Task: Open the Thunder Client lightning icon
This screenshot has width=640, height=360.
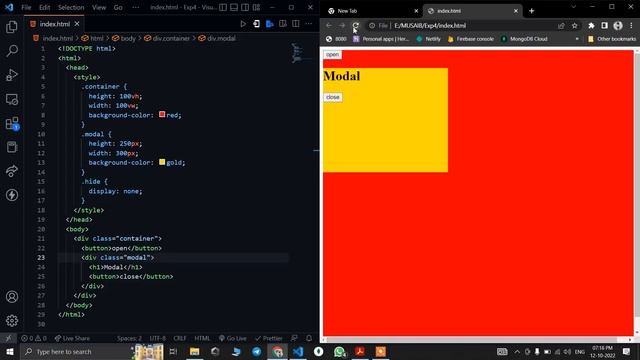Action: 12,195
